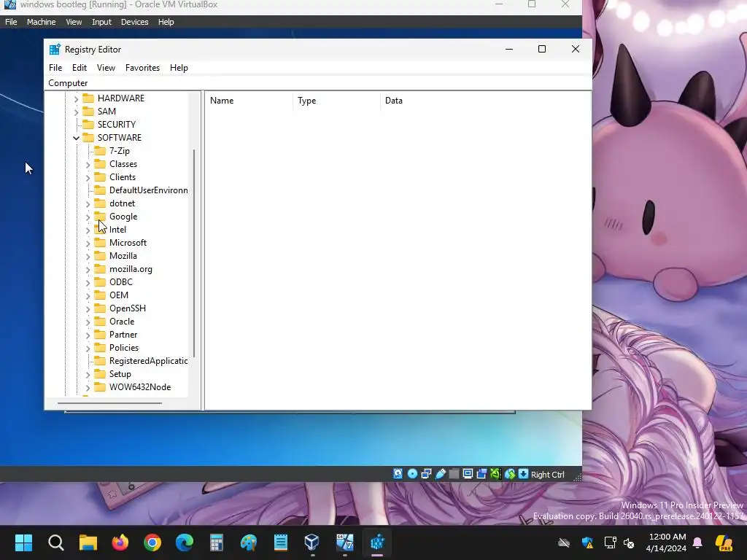Click the Registry Editor title bar icon
Screen dimensions: 747x560
(x=55, y=50)
